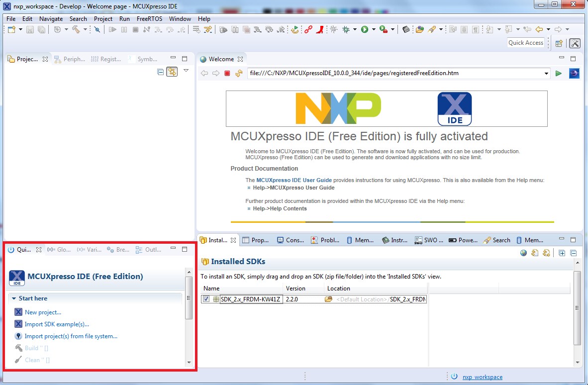The width and height of the screenshot is (588, 385).
Task: Collapse the Start here section
Action: pos(14,298)
